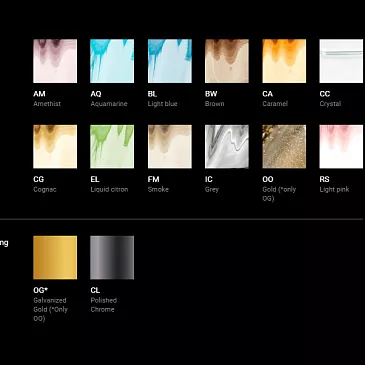Pick the Cognac CG swatch
This screenshot has width=365, height=365.
tap(55, 147)
